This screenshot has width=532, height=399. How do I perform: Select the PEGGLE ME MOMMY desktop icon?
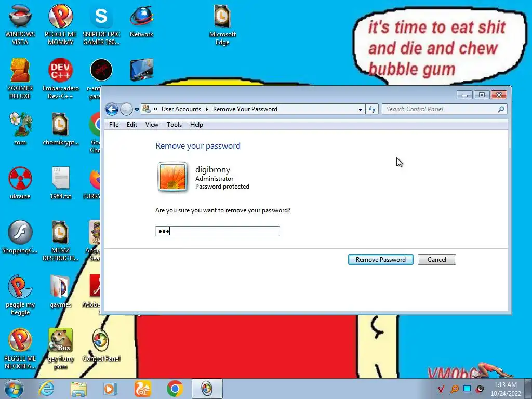60,25
